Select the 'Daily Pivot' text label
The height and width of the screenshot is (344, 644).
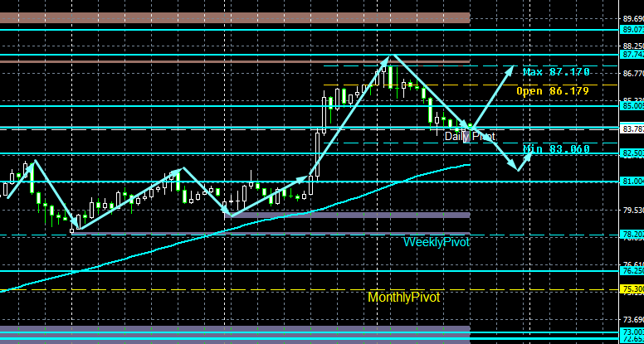pyautogui.click(x=470, y=136)
